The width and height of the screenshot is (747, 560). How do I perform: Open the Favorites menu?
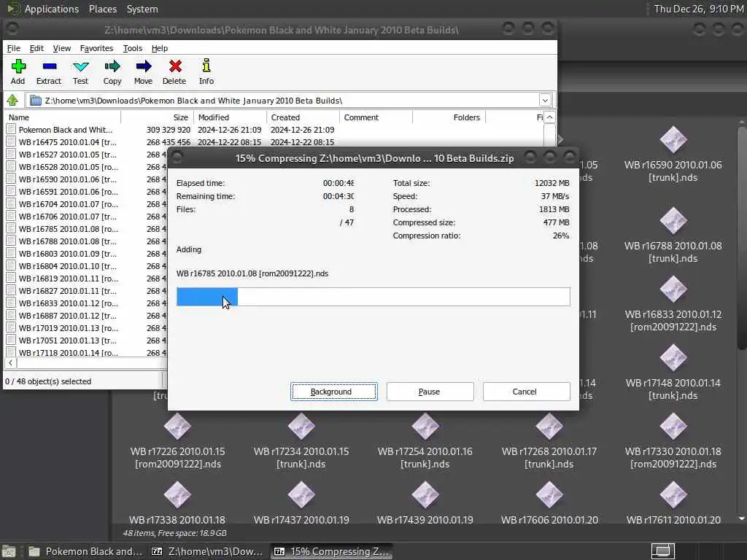coord(96,48)
